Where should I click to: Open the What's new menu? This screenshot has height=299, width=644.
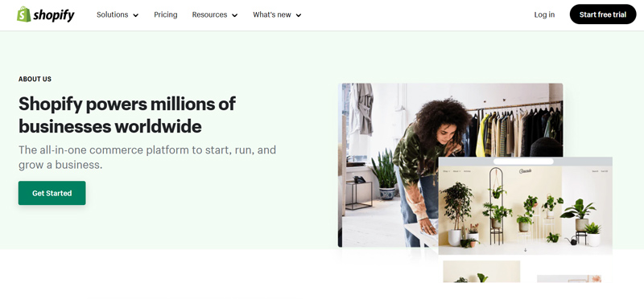coord(277,14)
